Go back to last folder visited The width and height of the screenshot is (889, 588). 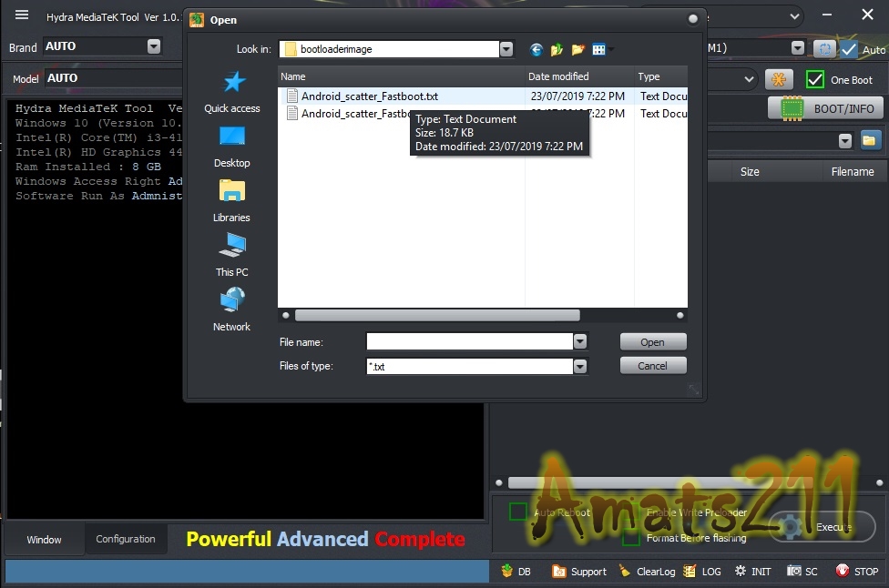point(536,50)
